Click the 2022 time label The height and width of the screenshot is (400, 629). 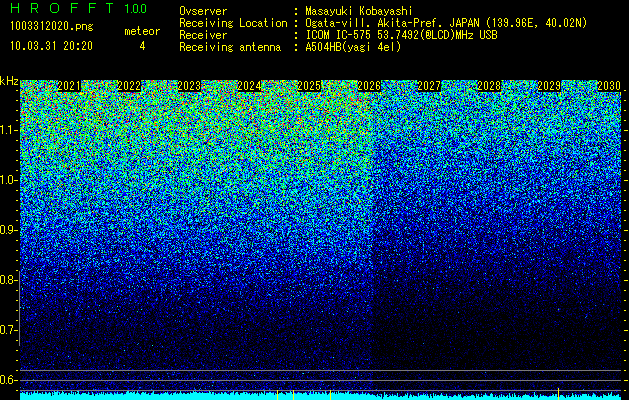tap(129, 86)
